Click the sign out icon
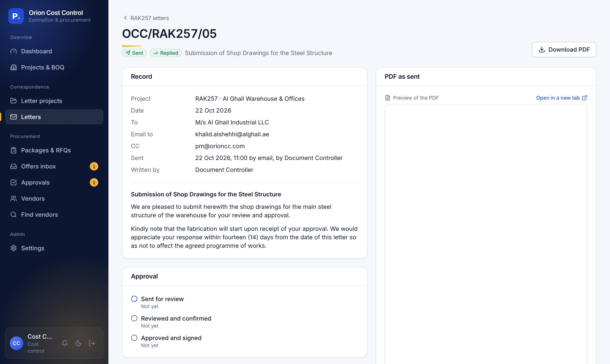Viewport: 610px width, 364px height. [92, 343]
